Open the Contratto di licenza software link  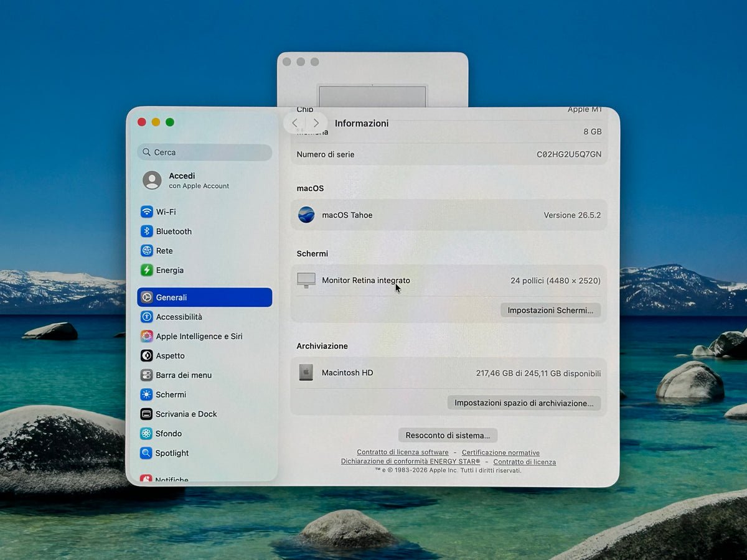[x=403, y=452]
